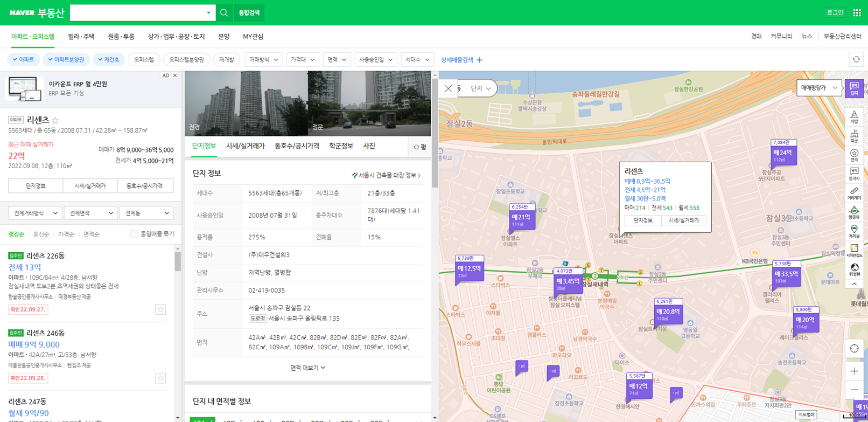
Task: Open the 상세매물검색 link
Action: (x=461, y=60)
